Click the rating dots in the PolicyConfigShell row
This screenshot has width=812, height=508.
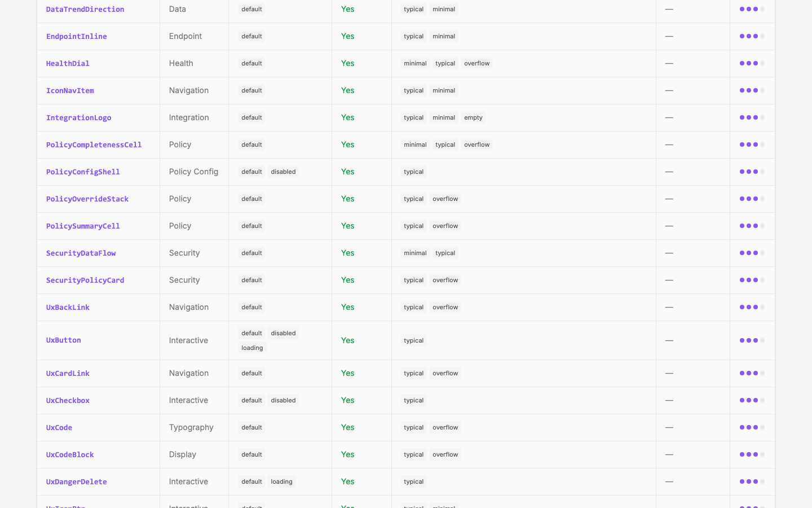[752, 172]
